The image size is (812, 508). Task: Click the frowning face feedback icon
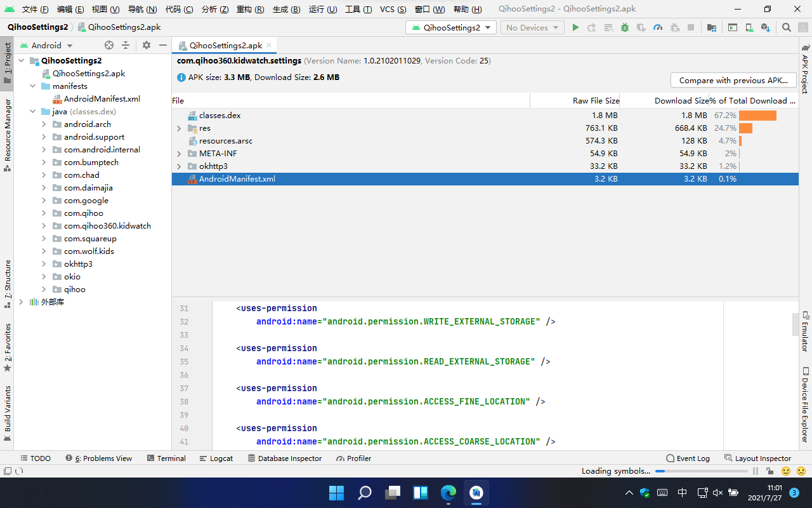801,471
